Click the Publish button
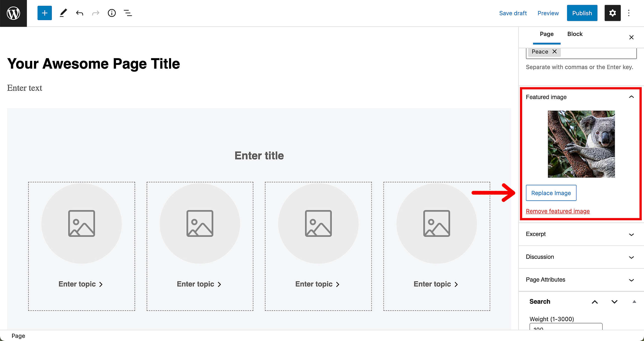This screenshot has width=644, height=341. click(582, 13)
